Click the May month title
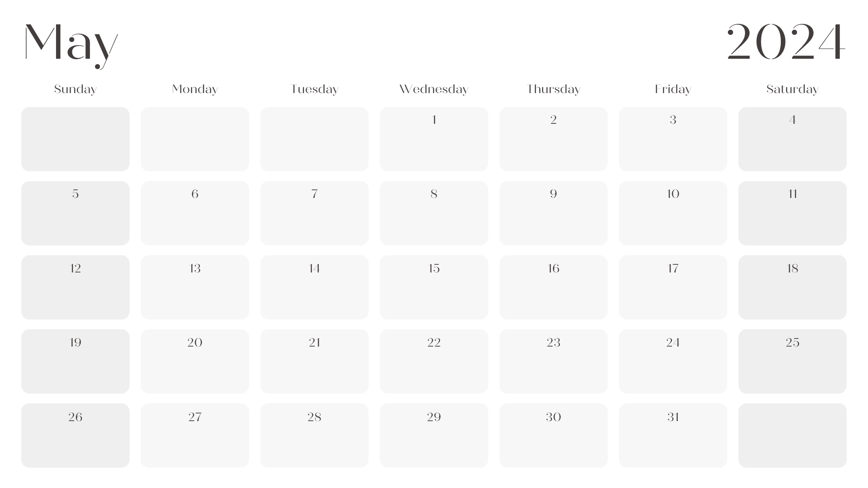Viewport: 868px width, 488px height. (71, 44)
